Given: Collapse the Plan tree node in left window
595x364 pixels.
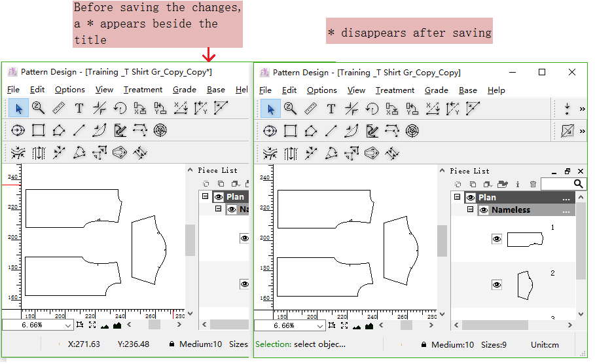Looking at the screenshot, I should 205,196.
